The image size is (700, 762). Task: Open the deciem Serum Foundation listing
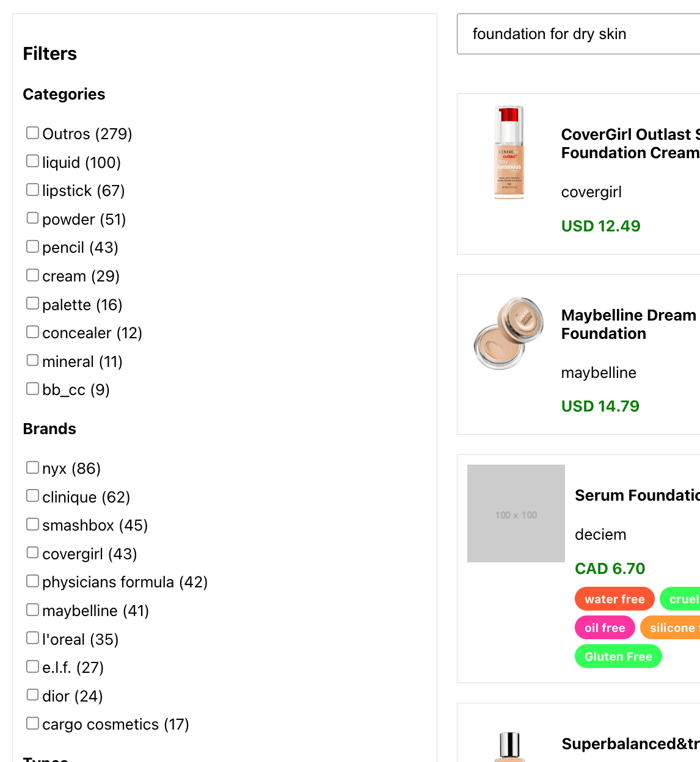[x=636, y=495]
